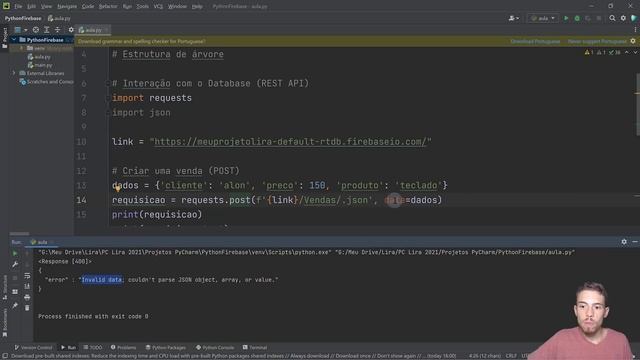Toggle the Project side panel tab
Viewport: 640px width, 360px height.
point(4,39)
